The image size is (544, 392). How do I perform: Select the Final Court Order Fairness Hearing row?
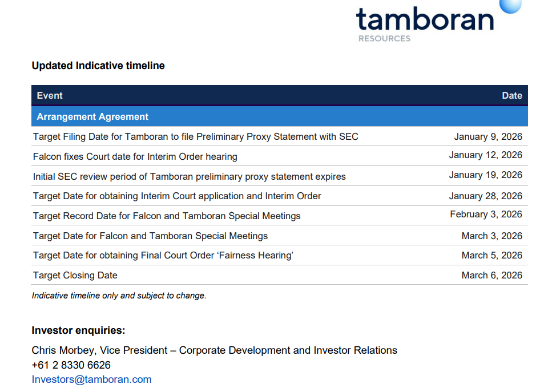163,255
